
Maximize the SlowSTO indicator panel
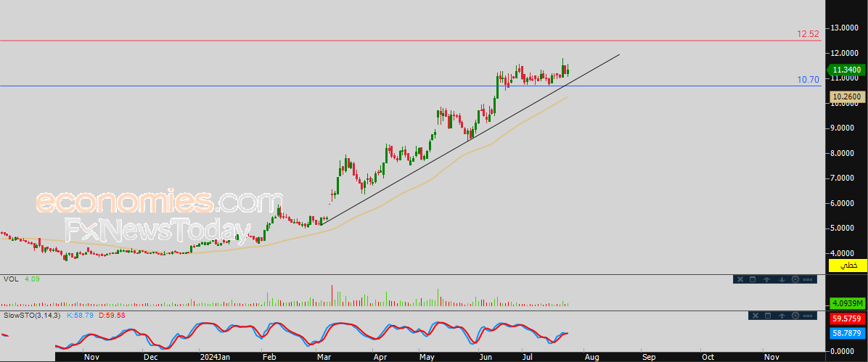point(767,316)
